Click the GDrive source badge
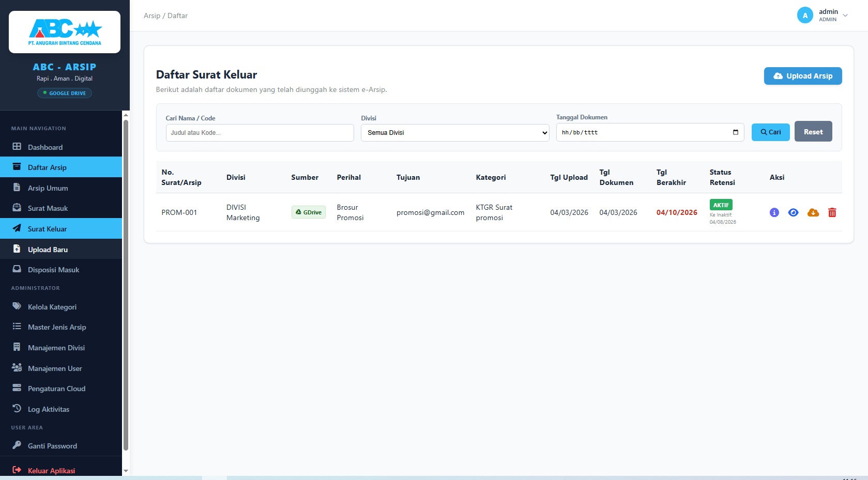This screenshot has height=480, width=868. [x=309, y=212]
